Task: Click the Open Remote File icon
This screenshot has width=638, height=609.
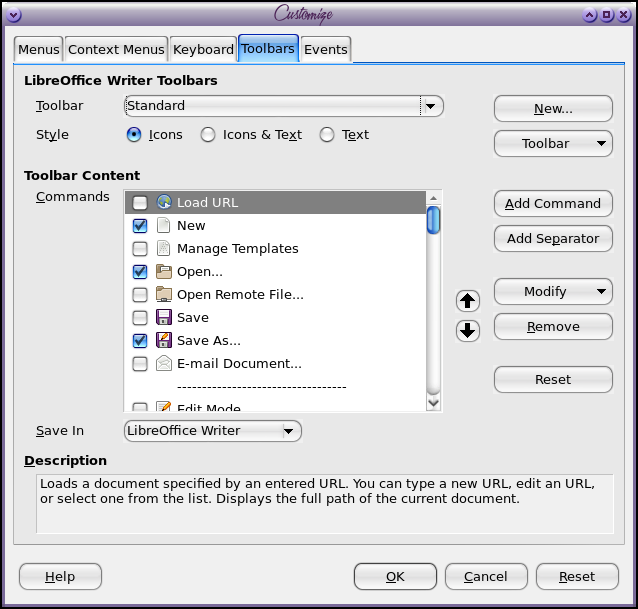Action: (164, 294)
